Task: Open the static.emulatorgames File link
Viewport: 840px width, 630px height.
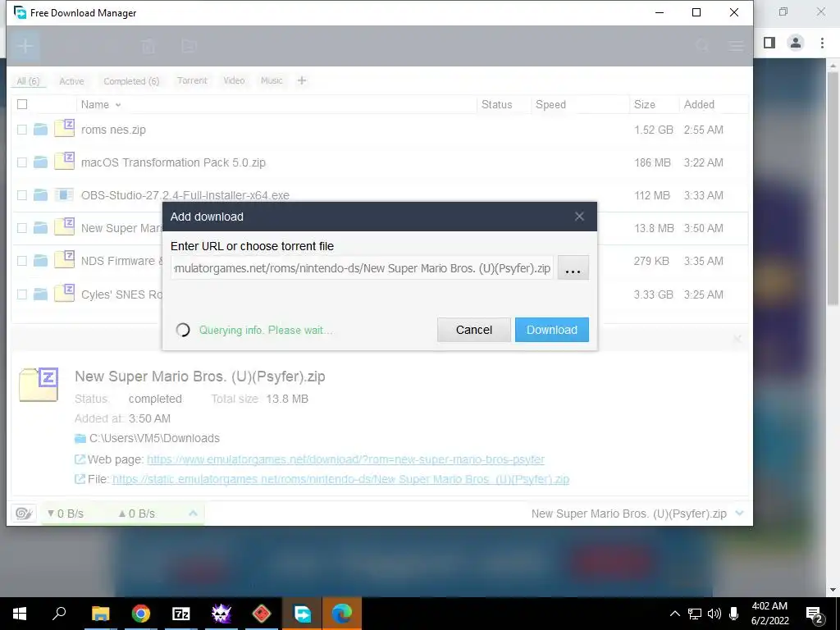Action: pyautogui.click(x=340, y=479)
